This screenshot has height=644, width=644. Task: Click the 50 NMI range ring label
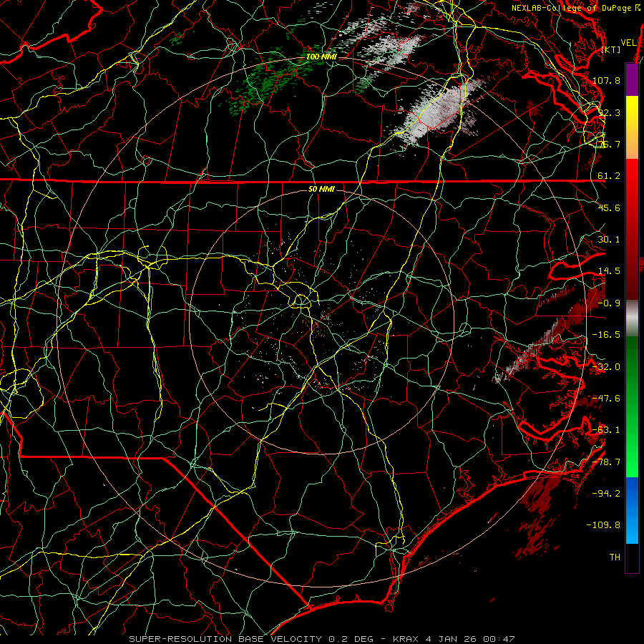pos(321,190)
